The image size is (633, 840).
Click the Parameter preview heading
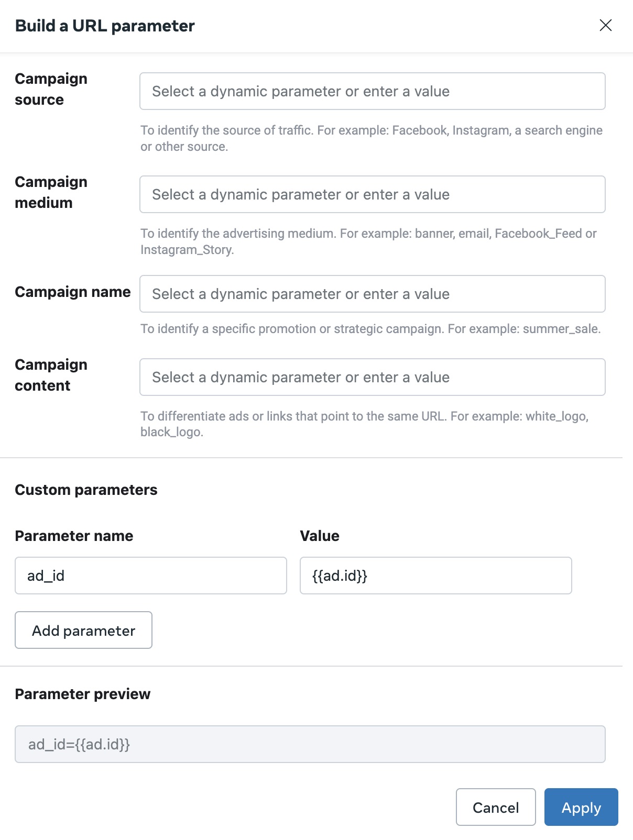point(82,694)
